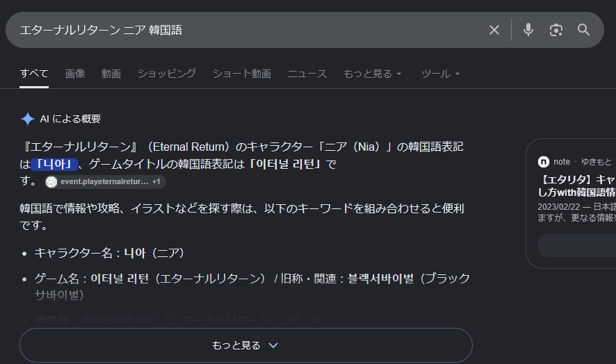Go to the ショート動画 tab
This screenshot has width=616, height=364.
click(x=242, y=74)
